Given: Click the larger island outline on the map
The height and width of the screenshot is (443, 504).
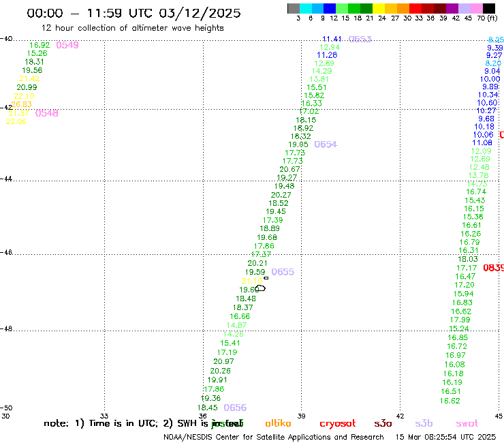Looking at the screenshot, I should point(260,288).
